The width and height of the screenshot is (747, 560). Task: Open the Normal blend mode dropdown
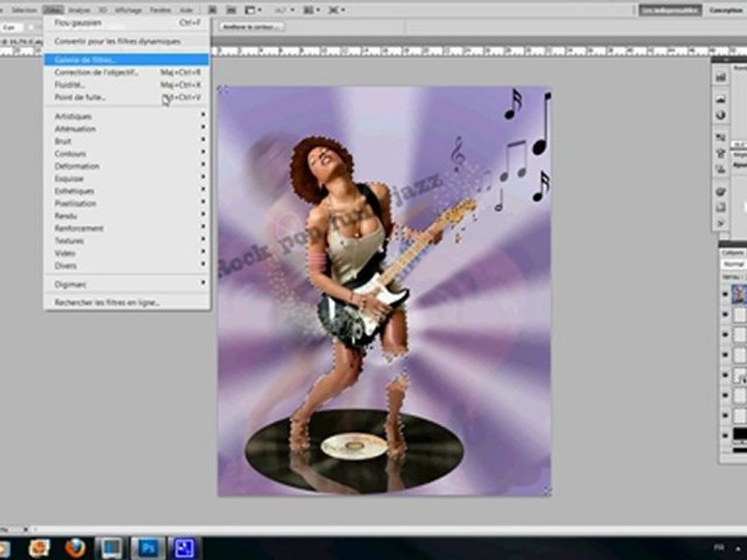(734, 264)
